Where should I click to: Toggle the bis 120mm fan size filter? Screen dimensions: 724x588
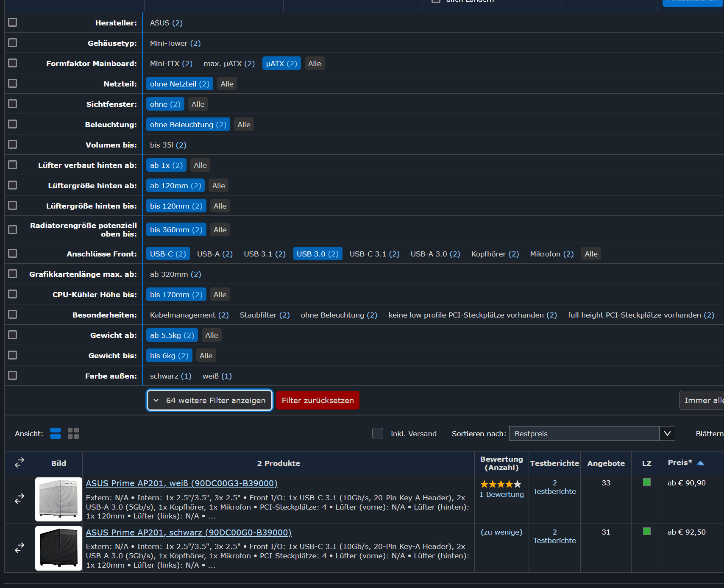(176, 206)
